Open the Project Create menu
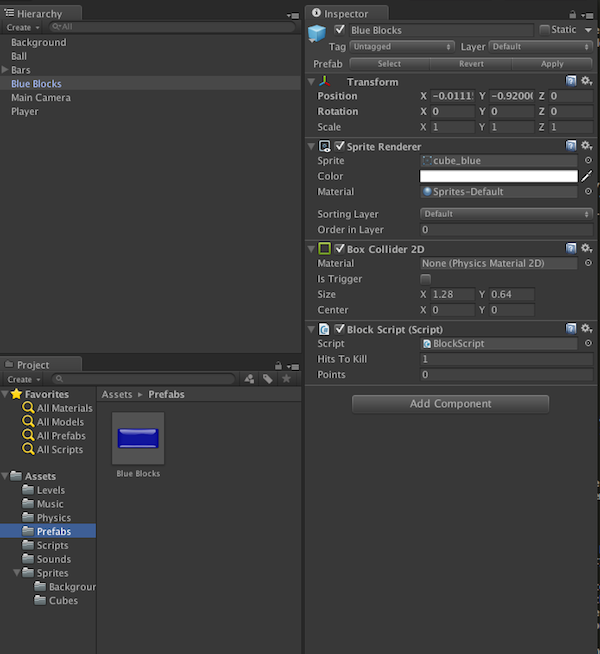The image size is (600, 654). pyautogui.click(x=24, y=380)
